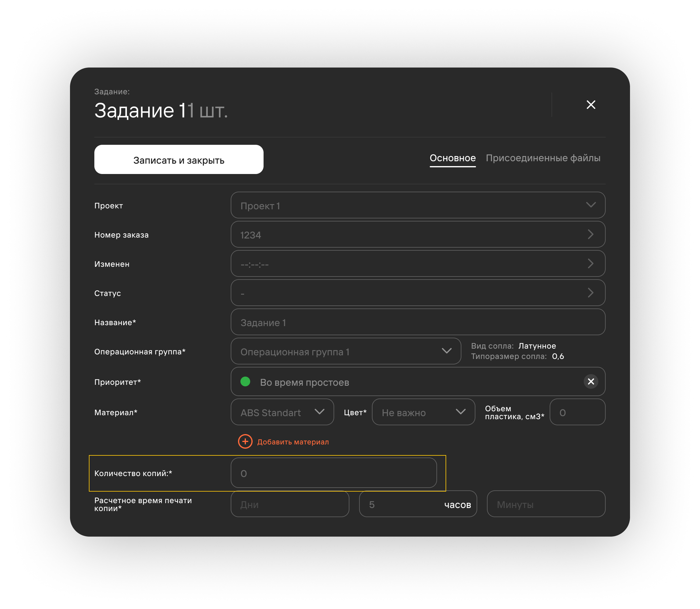700x609 pixels.
Task: Click the Расчетное время печати копии label
Action: [x=143, y=504]
